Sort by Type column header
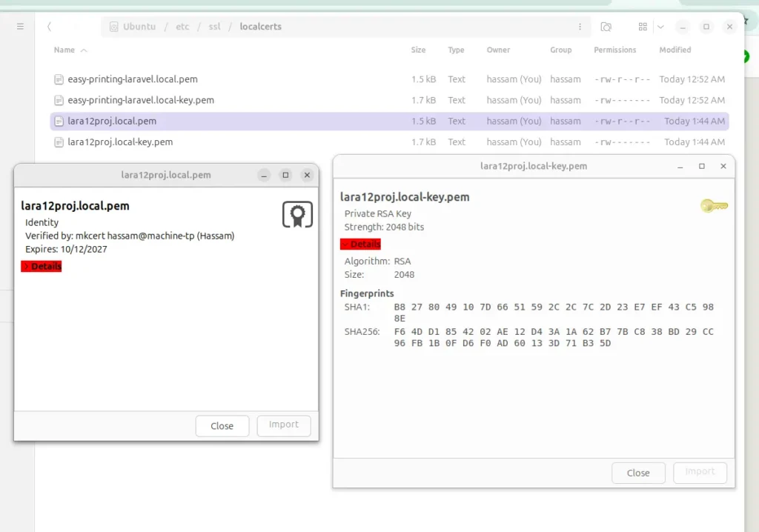 [x=456, y=50]
